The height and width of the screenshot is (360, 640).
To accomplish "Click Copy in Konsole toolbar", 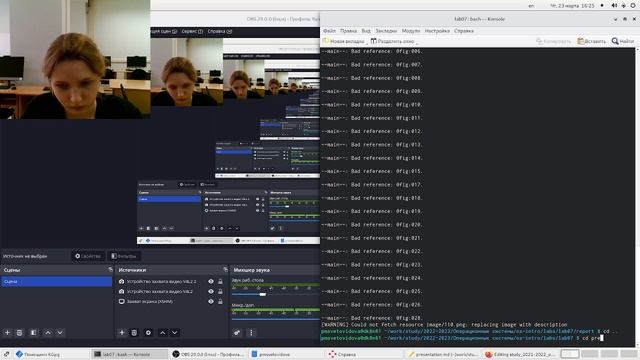I will coord(553,41).
